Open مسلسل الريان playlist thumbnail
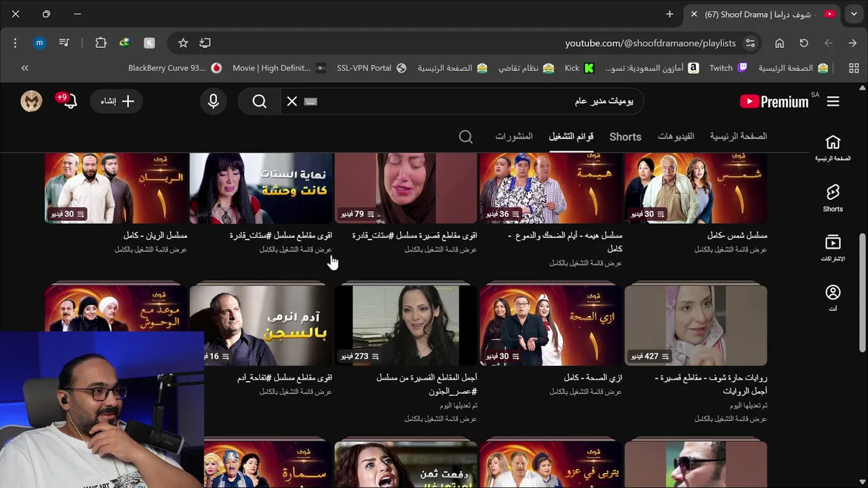Image resolution: width=868 pixels, height=488 pixels. pyautogui.click(x=116, y=188)
